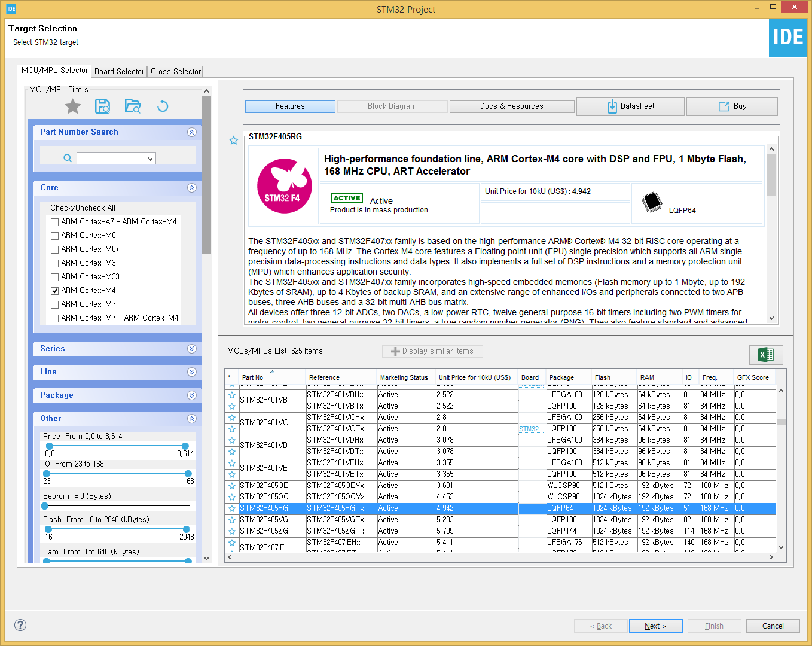Collapse the Part Number Search section
This screenshot has height=646, width=812.
point(191,132)
